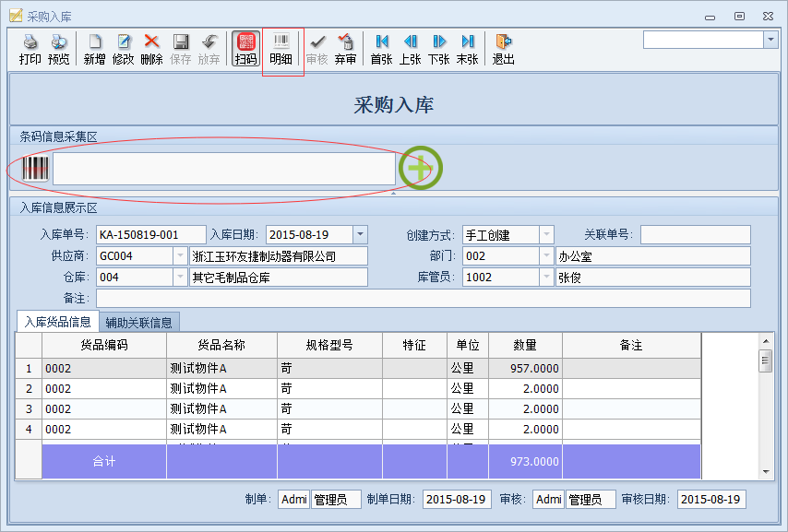Select table row number 2

coord(29,389)
